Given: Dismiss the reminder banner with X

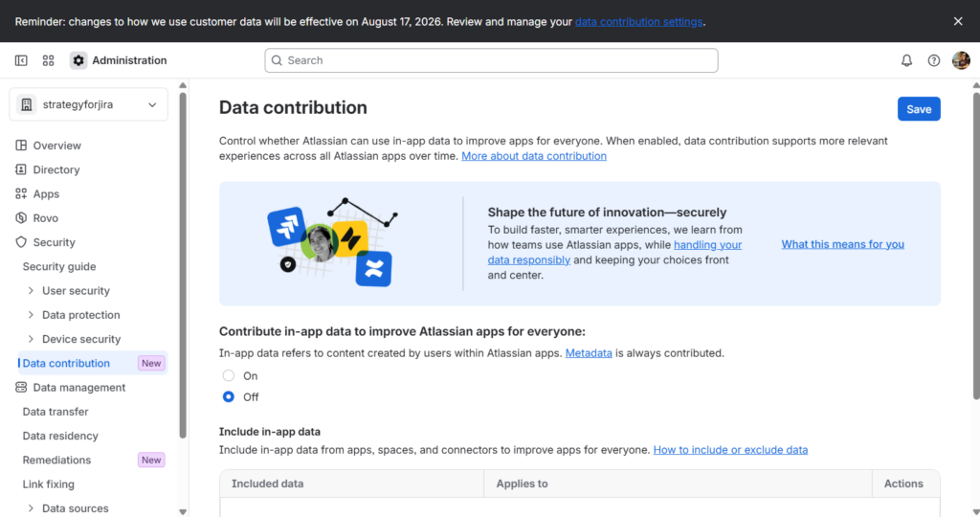Looking at the screenshot, I should click(x=958, y=21).
